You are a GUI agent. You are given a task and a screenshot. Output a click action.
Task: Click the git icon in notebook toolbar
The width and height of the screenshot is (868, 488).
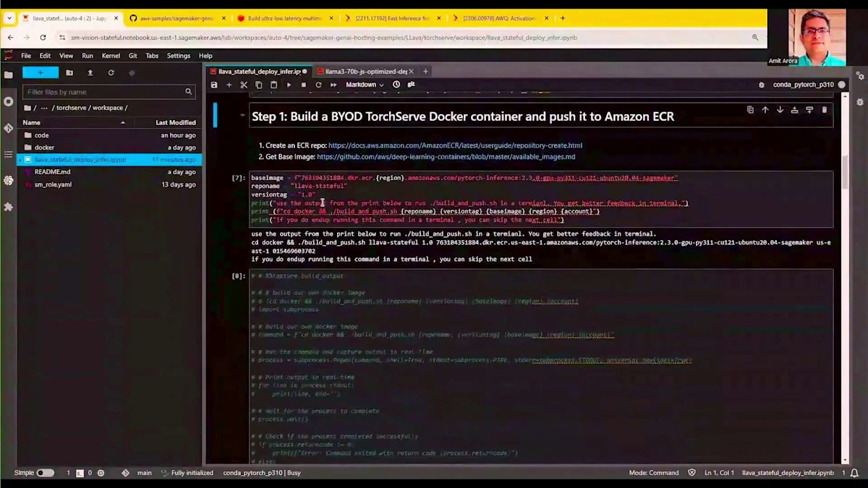click(411, 85)
